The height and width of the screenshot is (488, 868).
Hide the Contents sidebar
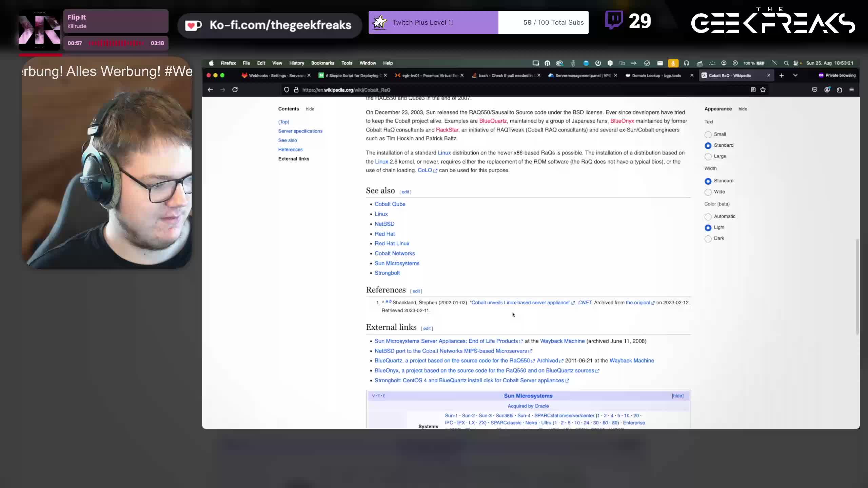[310, 109]
